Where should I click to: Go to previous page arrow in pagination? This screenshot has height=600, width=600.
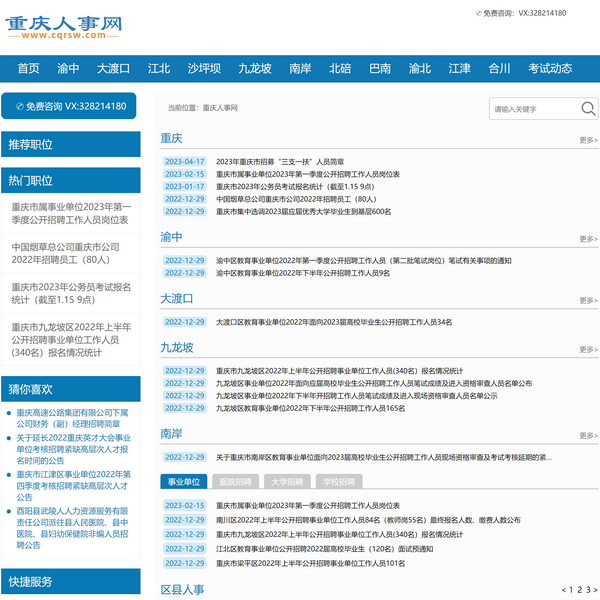point(565,590)
